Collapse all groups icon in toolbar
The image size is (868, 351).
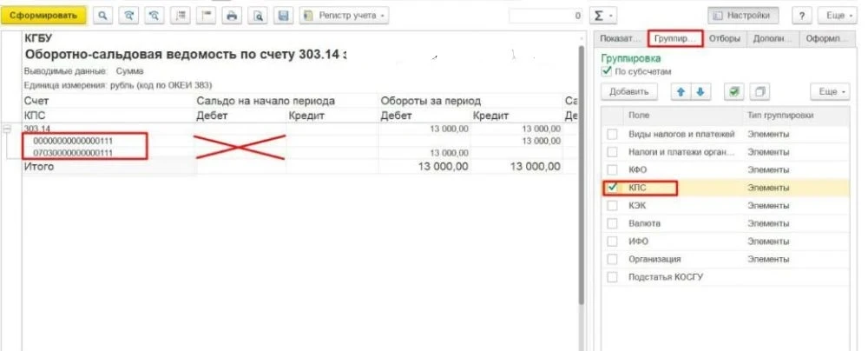tap(207, 16)
